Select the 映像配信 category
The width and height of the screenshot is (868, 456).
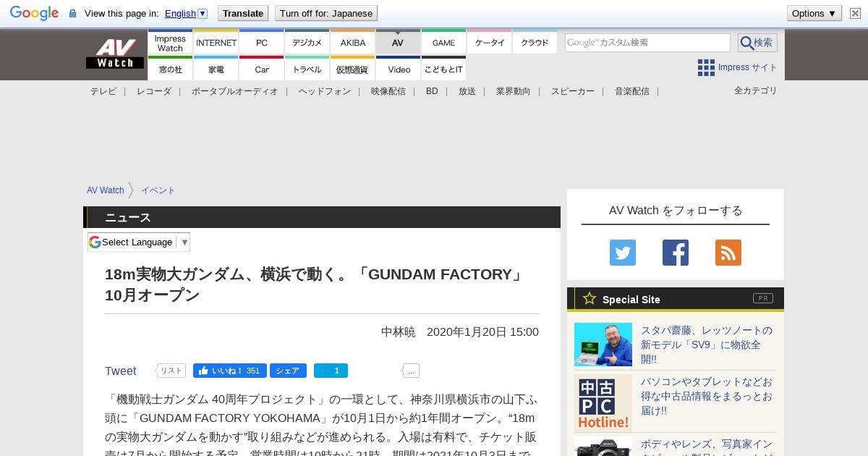tap(388, 91)
